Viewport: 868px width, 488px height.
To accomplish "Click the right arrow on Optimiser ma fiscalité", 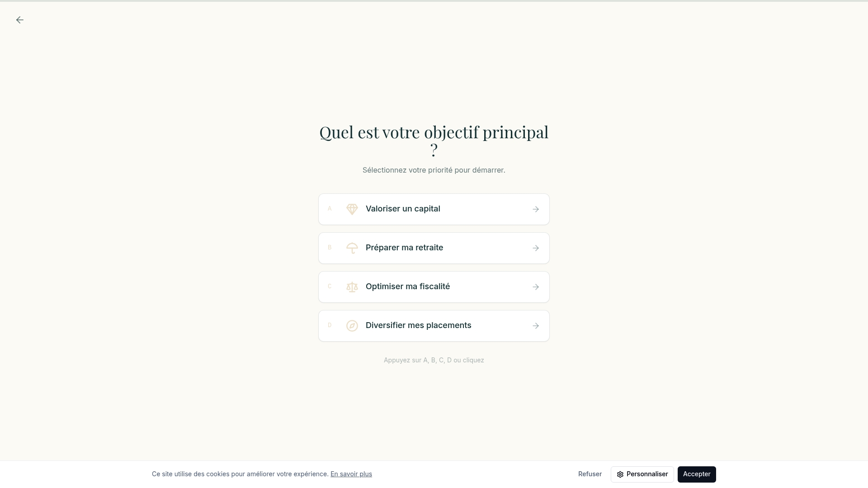I will pos(535,286).
